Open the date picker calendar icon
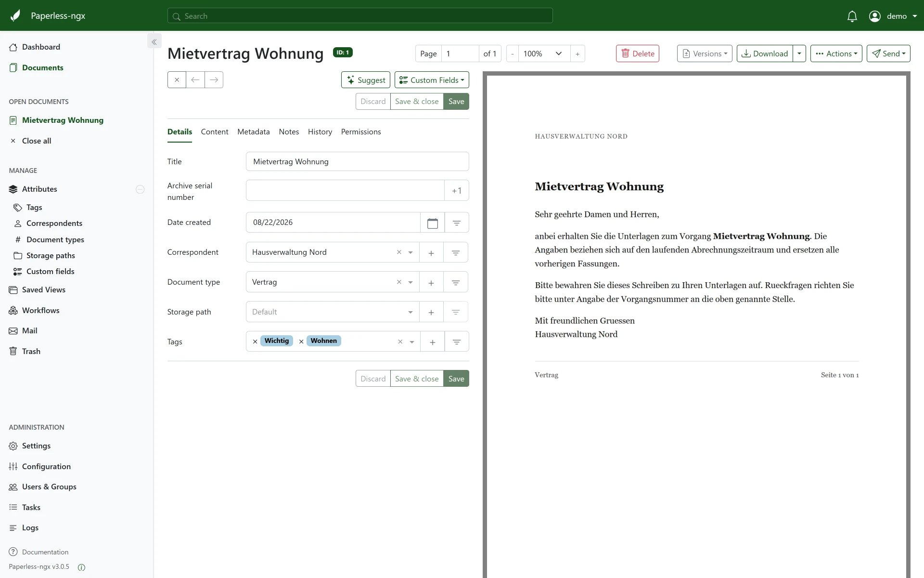 [x=432, y=223]
